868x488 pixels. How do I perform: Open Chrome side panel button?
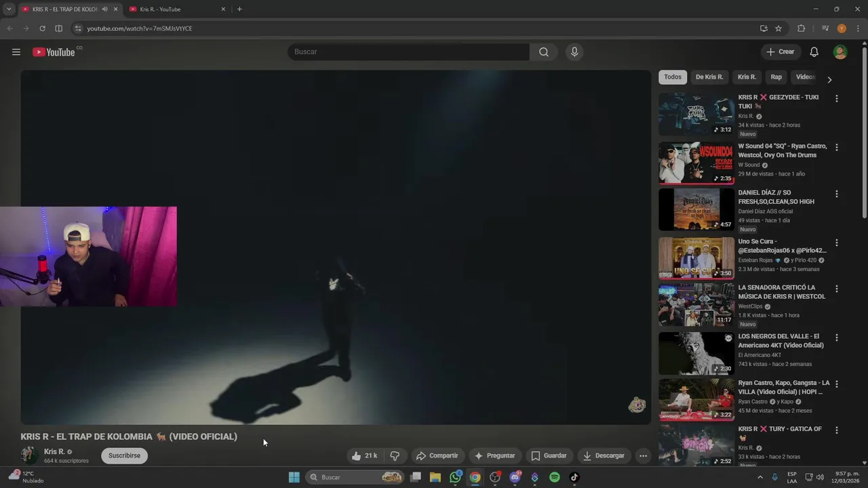(58, 28)
